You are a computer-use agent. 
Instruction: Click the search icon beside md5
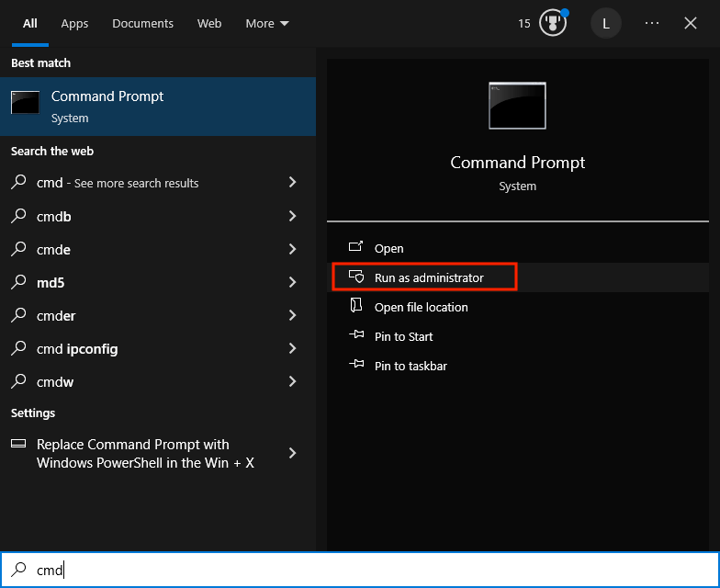coord(18,281)
